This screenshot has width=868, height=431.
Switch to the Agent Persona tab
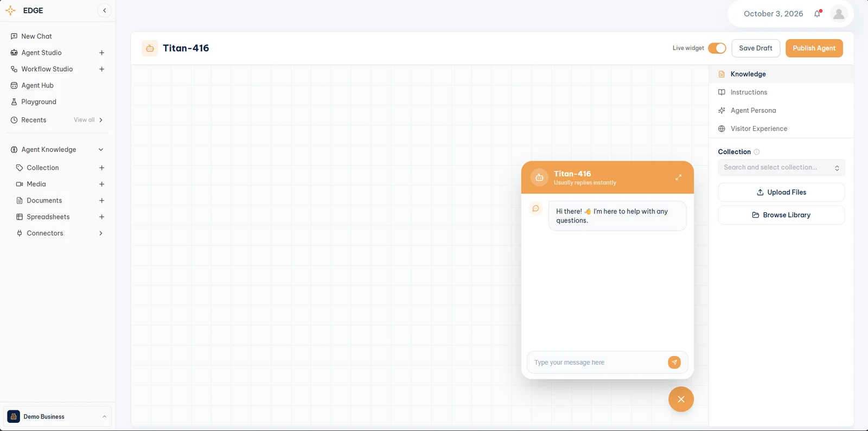pyautogui.click(x=781, y=110)
